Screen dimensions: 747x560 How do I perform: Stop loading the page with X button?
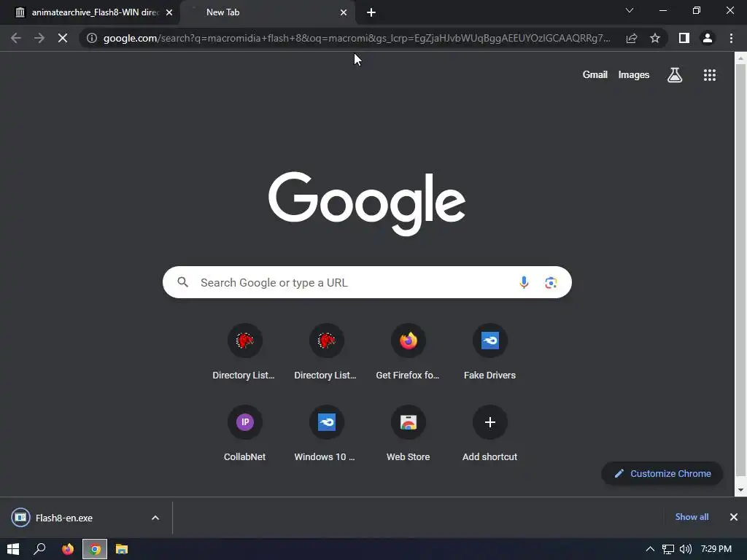coord(63,38)
